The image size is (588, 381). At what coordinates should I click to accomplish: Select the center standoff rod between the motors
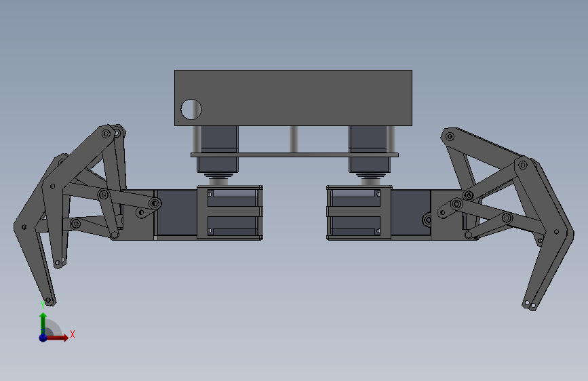(294, 139)
